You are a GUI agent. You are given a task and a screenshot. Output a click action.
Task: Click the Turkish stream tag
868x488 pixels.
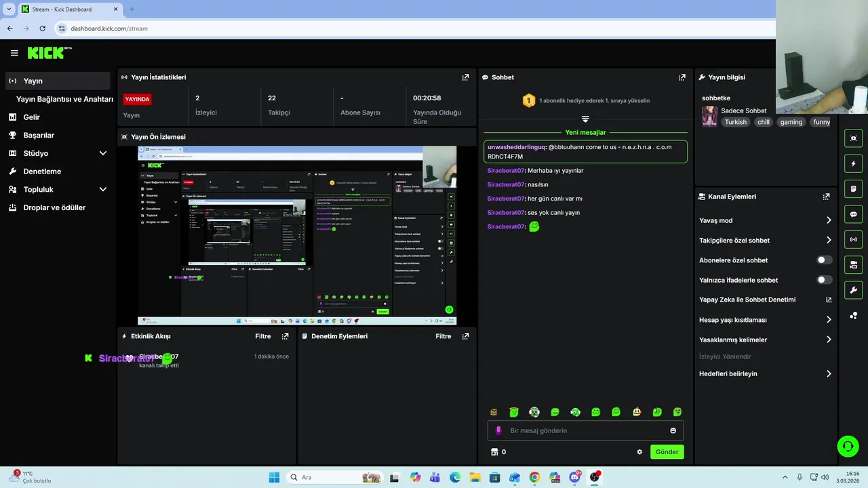pyautogui.click(x=735, y=122)
